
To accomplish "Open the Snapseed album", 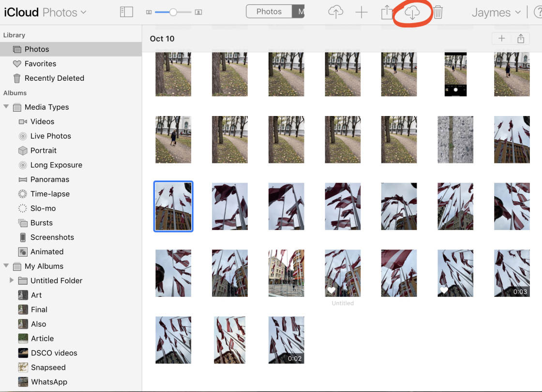I will [x=47, y=367].
